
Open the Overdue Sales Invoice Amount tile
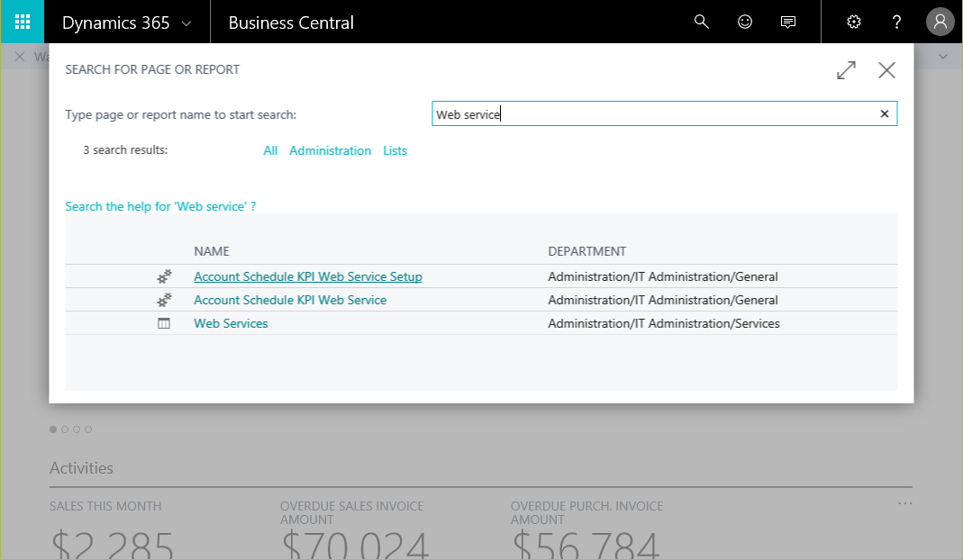click(354, 529)
